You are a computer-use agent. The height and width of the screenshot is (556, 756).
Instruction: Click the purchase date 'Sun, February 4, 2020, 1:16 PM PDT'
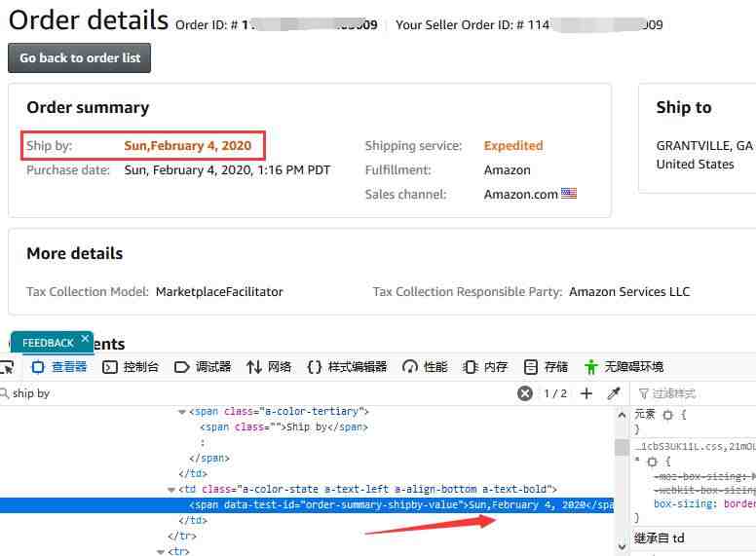[227, 170]
